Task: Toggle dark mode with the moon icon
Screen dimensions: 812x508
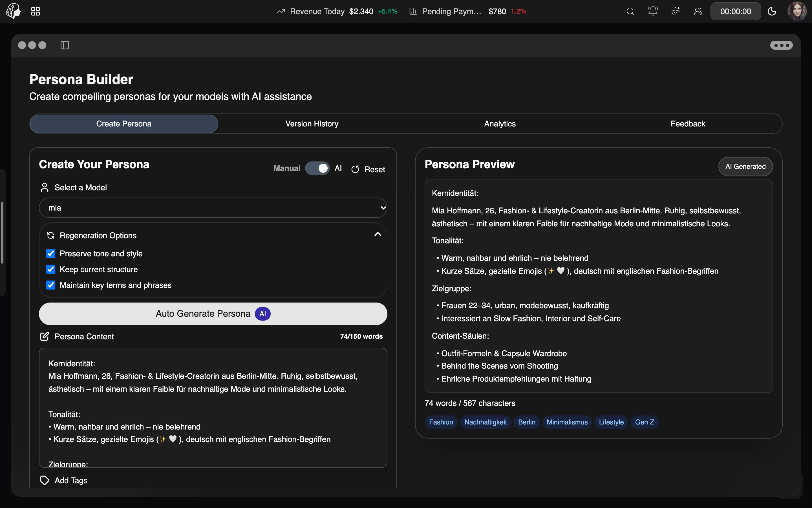Action: coord(772,11)
